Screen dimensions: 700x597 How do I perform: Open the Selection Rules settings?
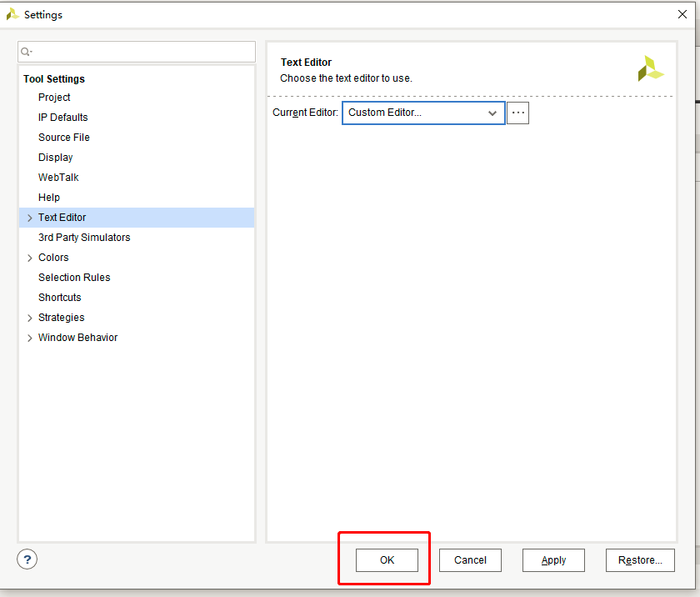(74, 278)
